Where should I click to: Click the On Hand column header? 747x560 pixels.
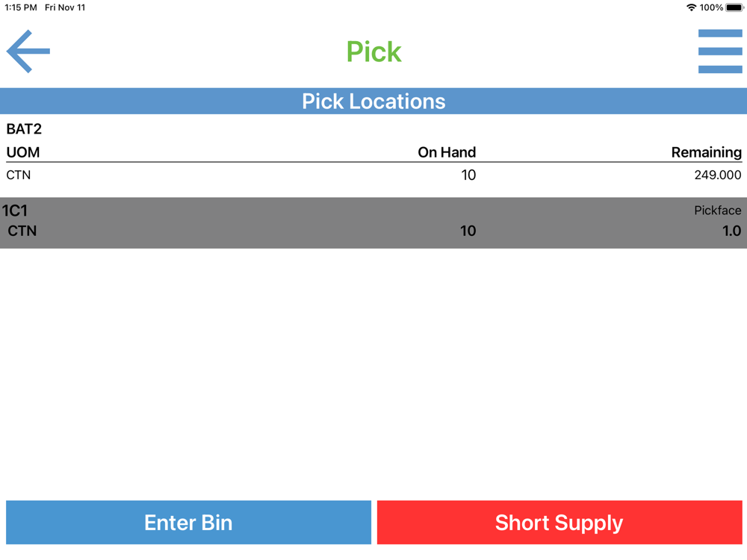pos(447,152)
